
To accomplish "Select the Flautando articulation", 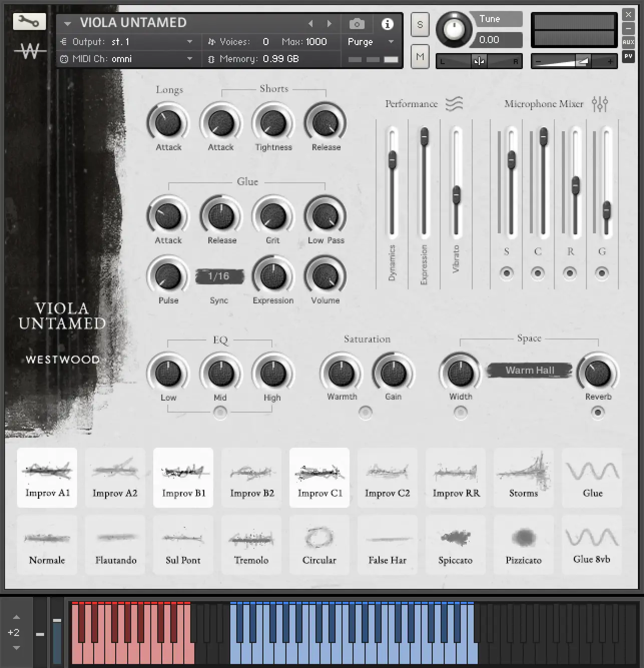I will click(x=115, y=545).
